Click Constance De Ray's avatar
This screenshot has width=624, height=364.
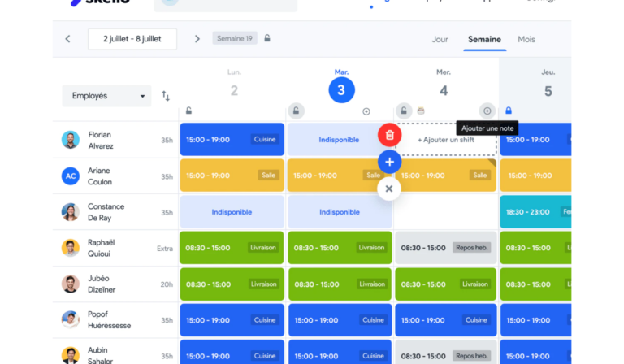tap(71, 212)
